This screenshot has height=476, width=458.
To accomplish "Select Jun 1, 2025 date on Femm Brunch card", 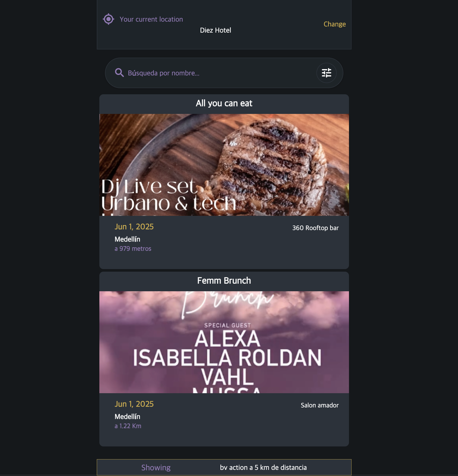I will pos(134,404).
